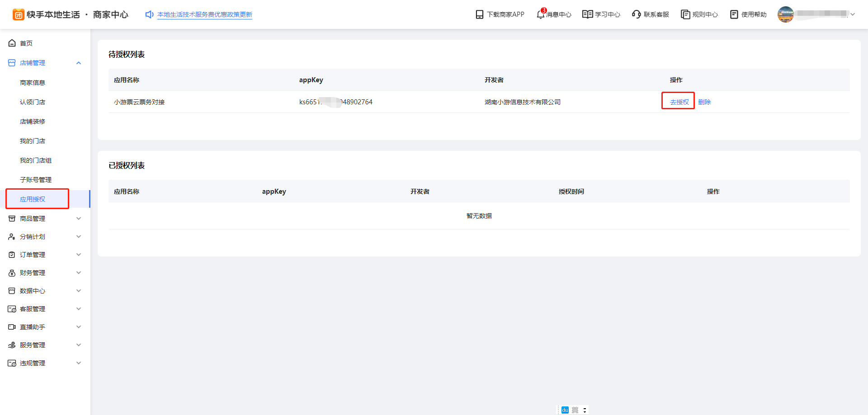This screenshot has height=415, width=868.
Task: Click the announcement speaker icon
Action: (x=149, y=14)
